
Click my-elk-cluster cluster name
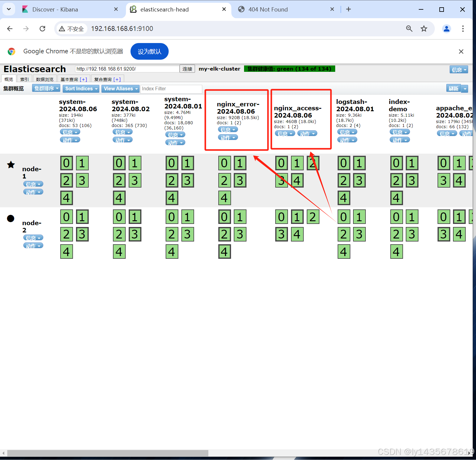click(x=220, y=69)
